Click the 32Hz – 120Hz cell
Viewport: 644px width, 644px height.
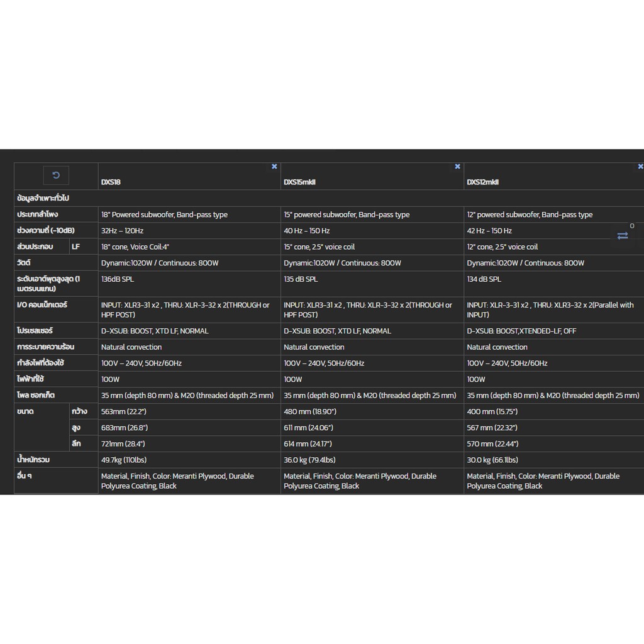(x=122, y=231)
